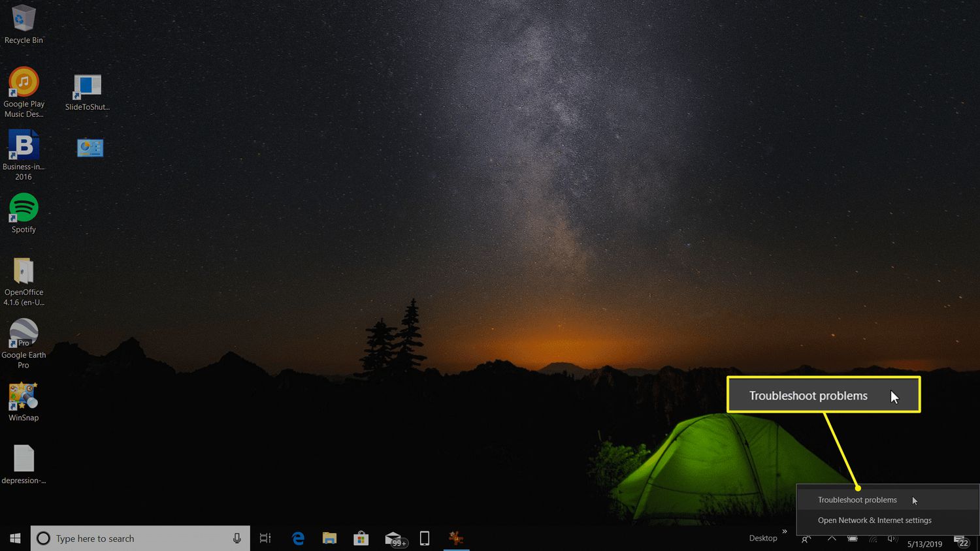The height and width of the screenshot is (551, 980).
Task: Click the microphone icon in search box
Action: (237, 539)
